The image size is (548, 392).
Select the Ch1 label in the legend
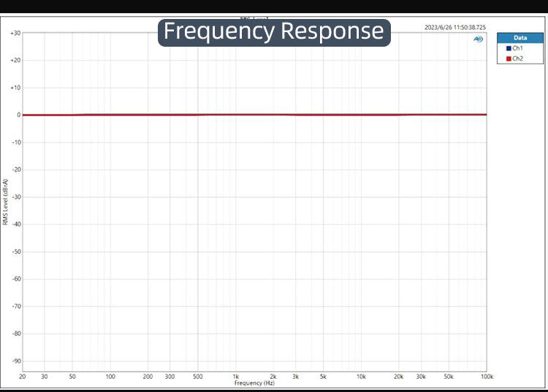click(x=517, y=48)
